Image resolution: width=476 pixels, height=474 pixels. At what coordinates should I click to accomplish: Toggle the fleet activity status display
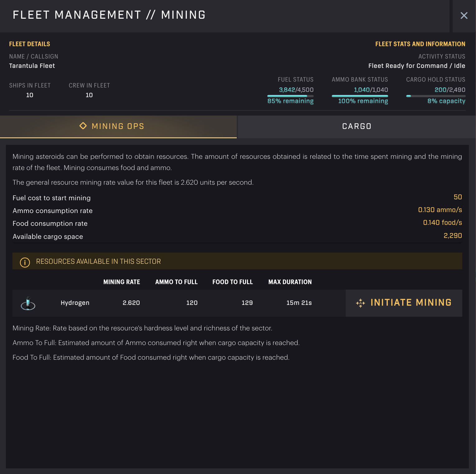[417, 66]
